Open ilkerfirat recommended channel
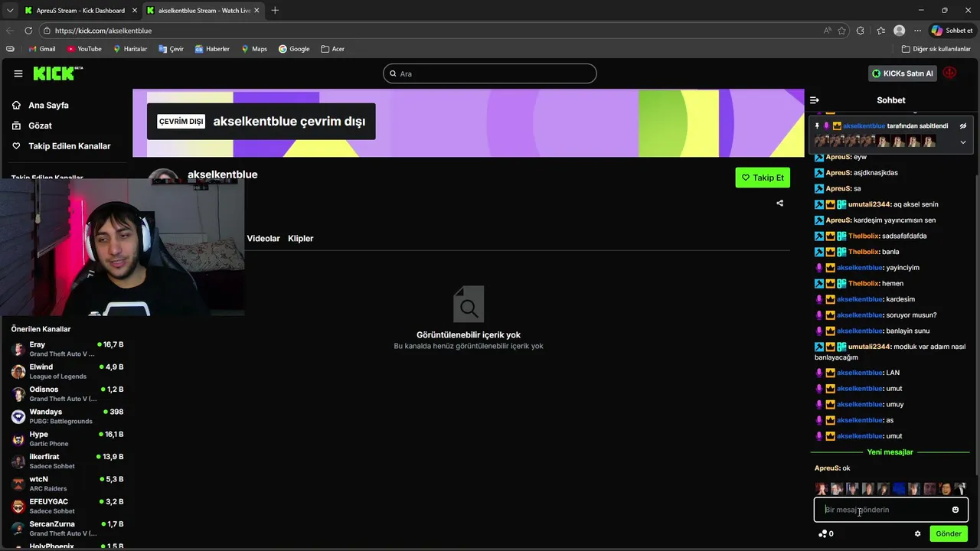Viewport: 980px width, 551px height. [x=67, y=461]
